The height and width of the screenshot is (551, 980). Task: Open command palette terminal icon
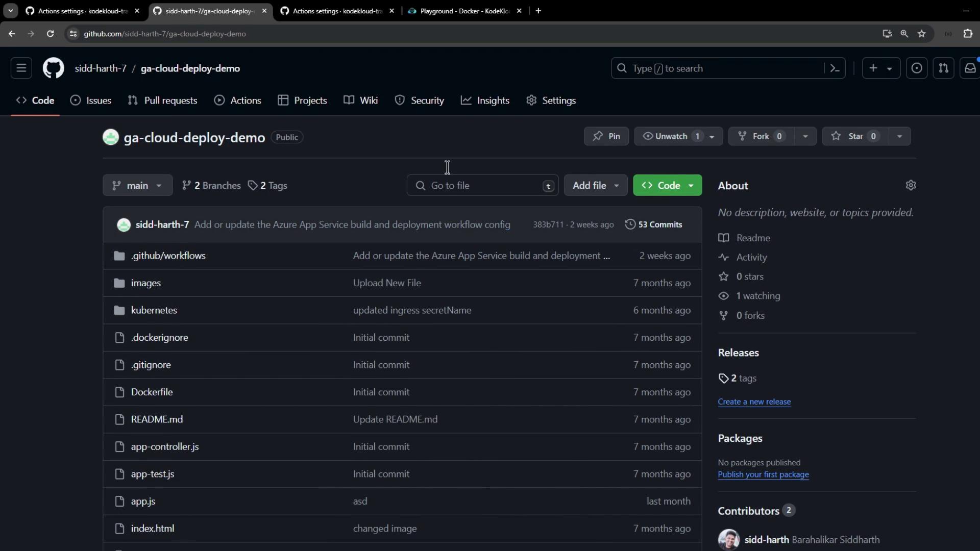click(x=835, y=68)
